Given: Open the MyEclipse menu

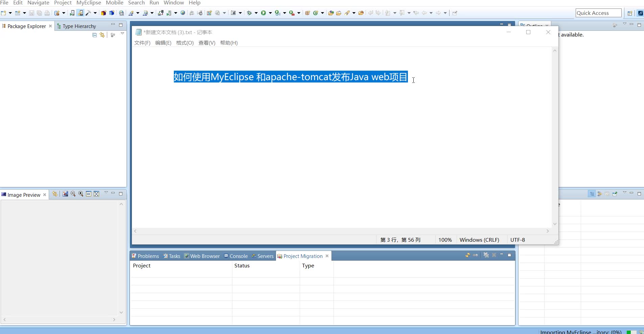Looking at the screenshot, I should (88, 3).
